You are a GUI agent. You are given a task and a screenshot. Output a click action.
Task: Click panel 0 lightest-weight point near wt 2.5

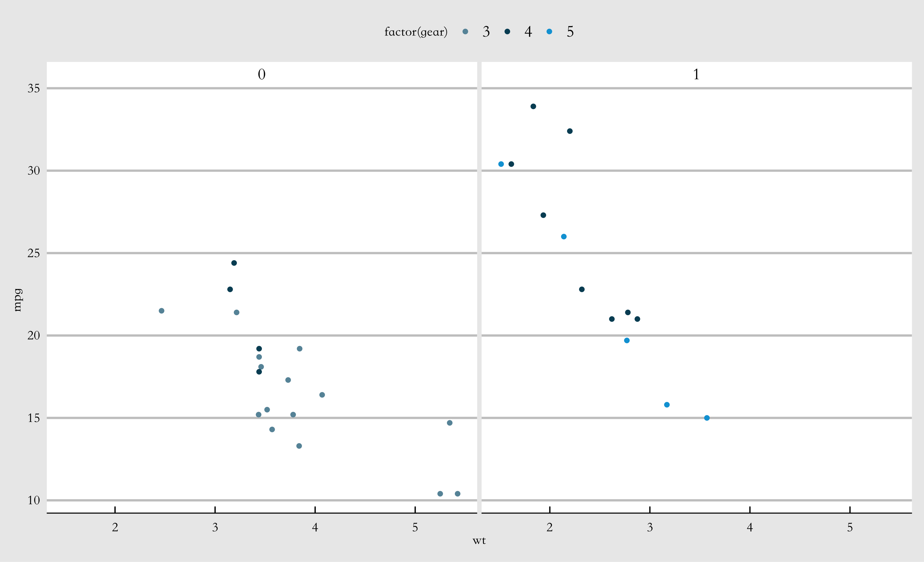click(x=162, y=311)
